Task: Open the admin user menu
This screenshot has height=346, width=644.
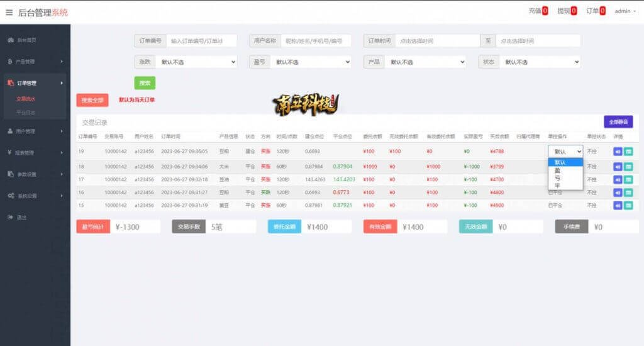Action: coord(625,11)
